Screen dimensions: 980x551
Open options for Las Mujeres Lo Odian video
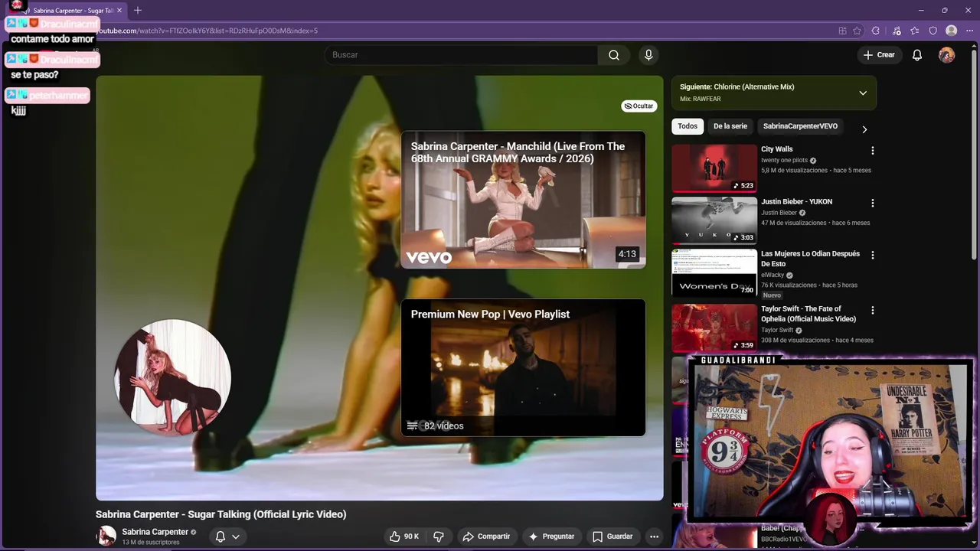pos(872,255)
